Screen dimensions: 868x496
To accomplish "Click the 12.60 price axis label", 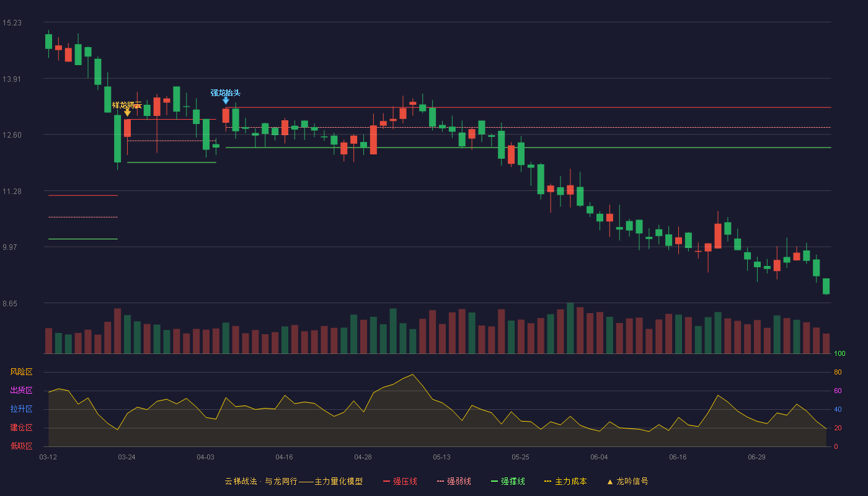I will click(12, 135).
